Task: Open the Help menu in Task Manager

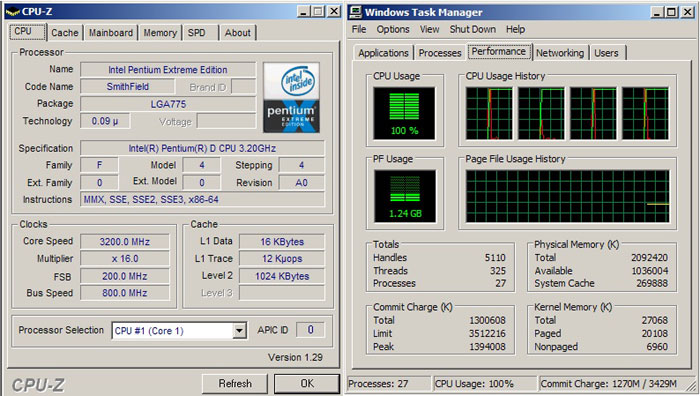Action: coord(515,29)
